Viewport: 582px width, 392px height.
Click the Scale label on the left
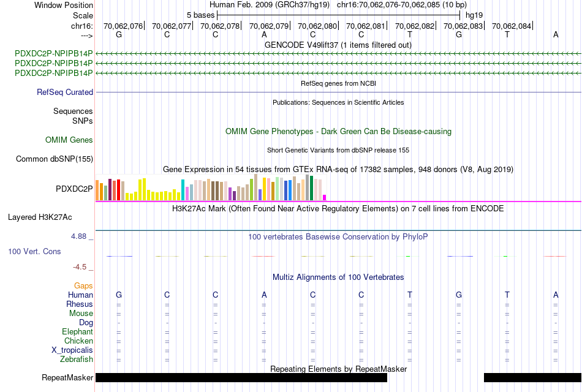click(x=83, y=15)
